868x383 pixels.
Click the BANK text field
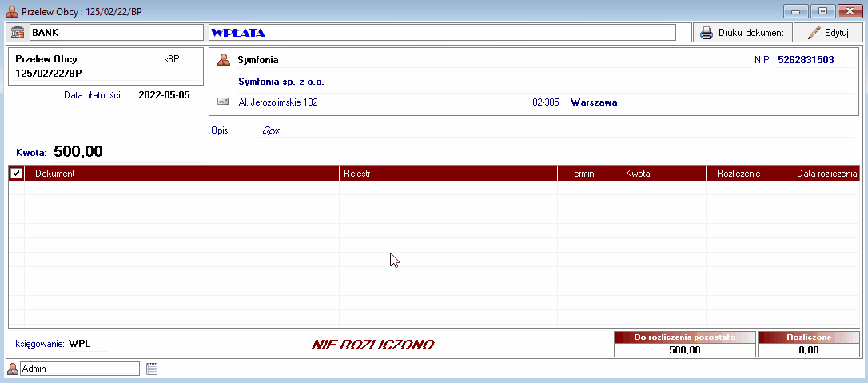pos(117,33)
